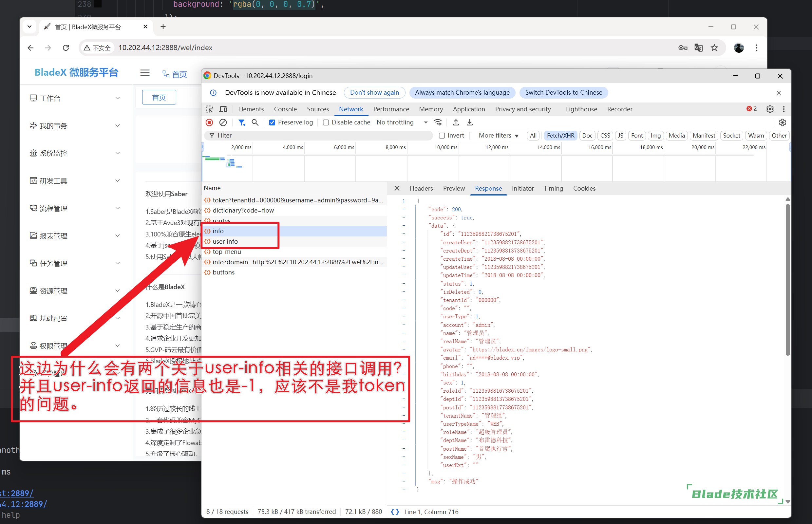The image size is (812, 524).
Task: Open network conditions wifi icon
Action: coord(438,122)
